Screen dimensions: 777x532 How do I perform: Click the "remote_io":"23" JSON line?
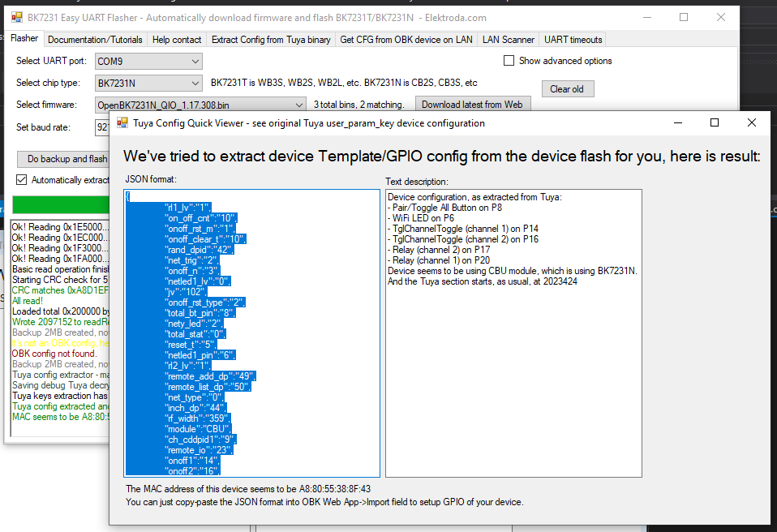(200, 450)
